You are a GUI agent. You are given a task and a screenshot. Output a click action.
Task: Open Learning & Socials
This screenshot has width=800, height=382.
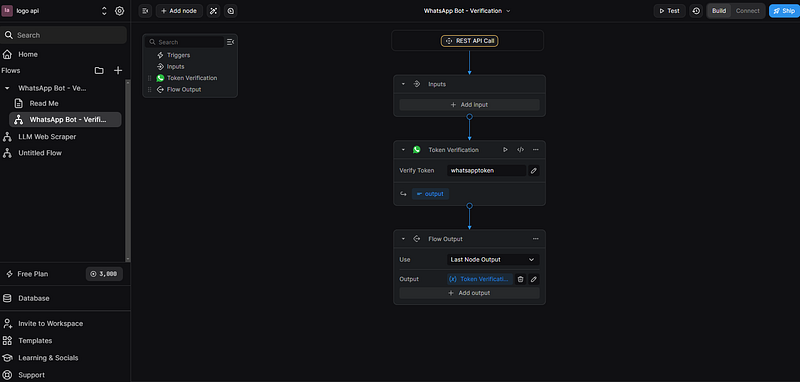click(x=48, y=358)
